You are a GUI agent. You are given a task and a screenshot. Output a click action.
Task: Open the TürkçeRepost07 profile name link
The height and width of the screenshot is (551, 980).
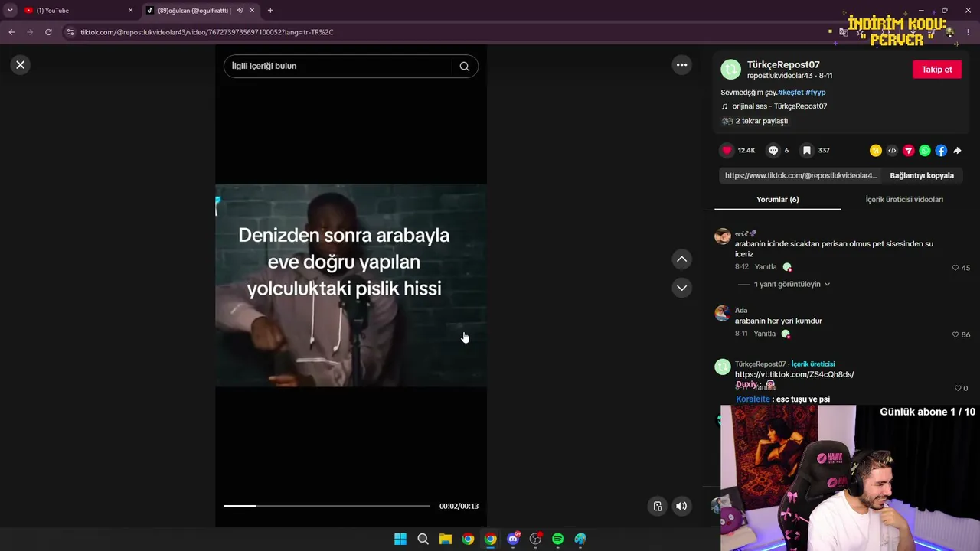[x=783, y=65]
